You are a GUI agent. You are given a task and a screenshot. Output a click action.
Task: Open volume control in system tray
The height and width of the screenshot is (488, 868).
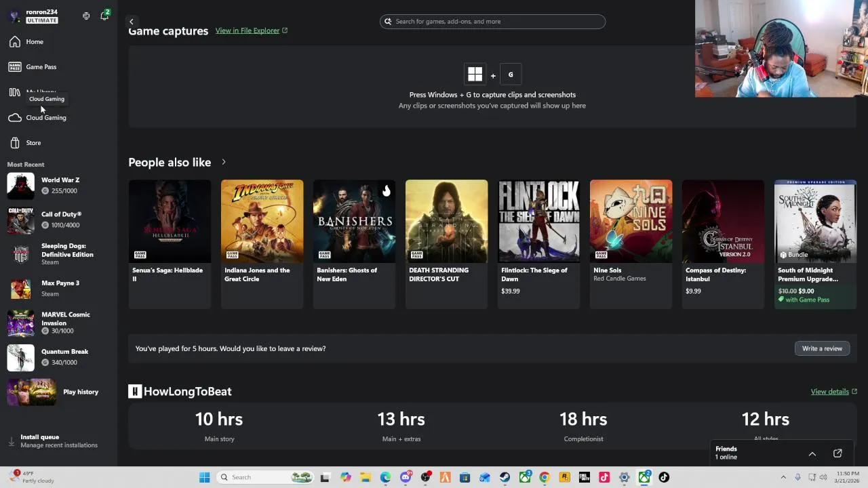point(825,477)
